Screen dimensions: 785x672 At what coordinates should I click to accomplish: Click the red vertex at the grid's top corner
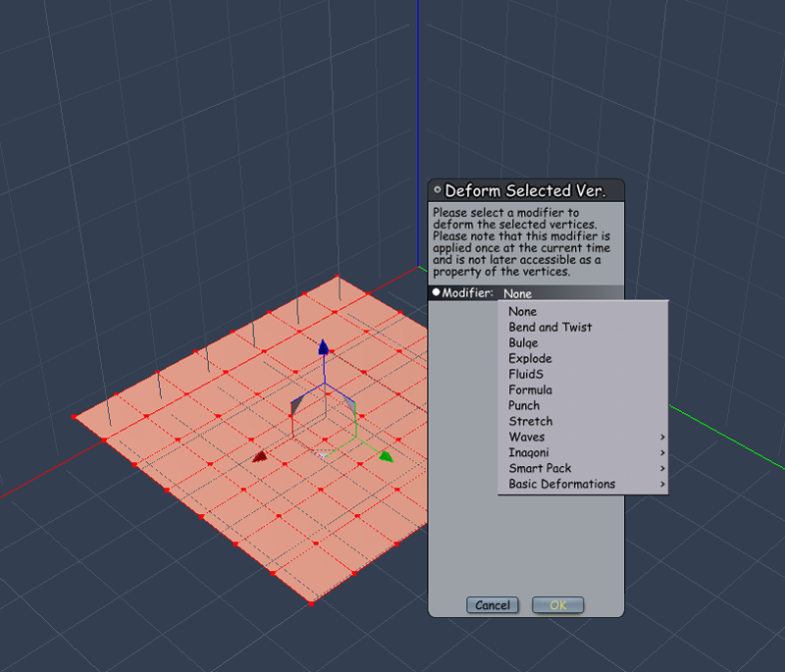[338, 277]
